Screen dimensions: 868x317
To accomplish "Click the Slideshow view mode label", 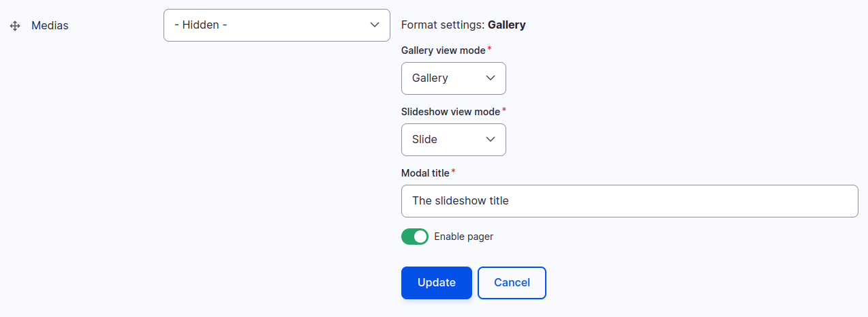I will click(x=451, y=112).
